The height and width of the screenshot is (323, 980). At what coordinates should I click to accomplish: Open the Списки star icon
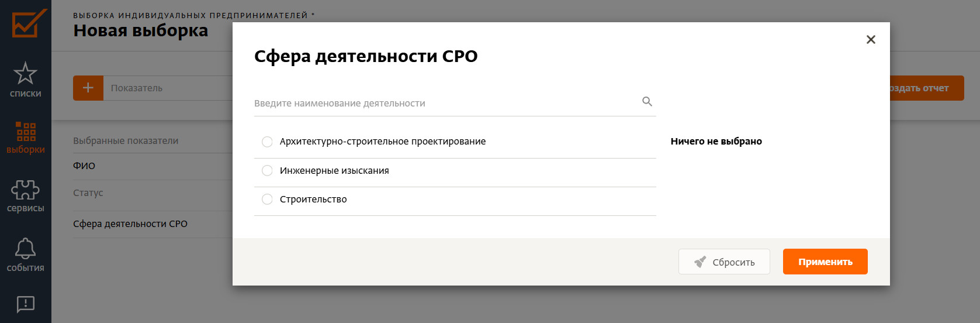pyautogui.click(x=25, y=73)
